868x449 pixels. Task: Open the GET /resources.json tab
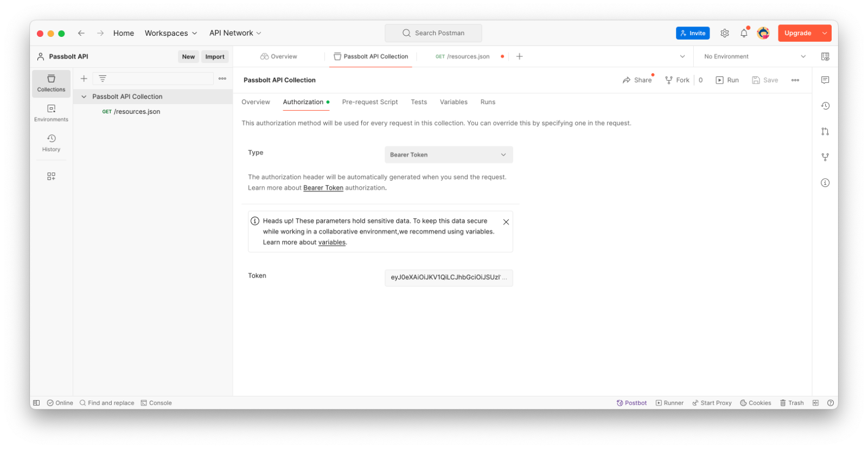463,56
